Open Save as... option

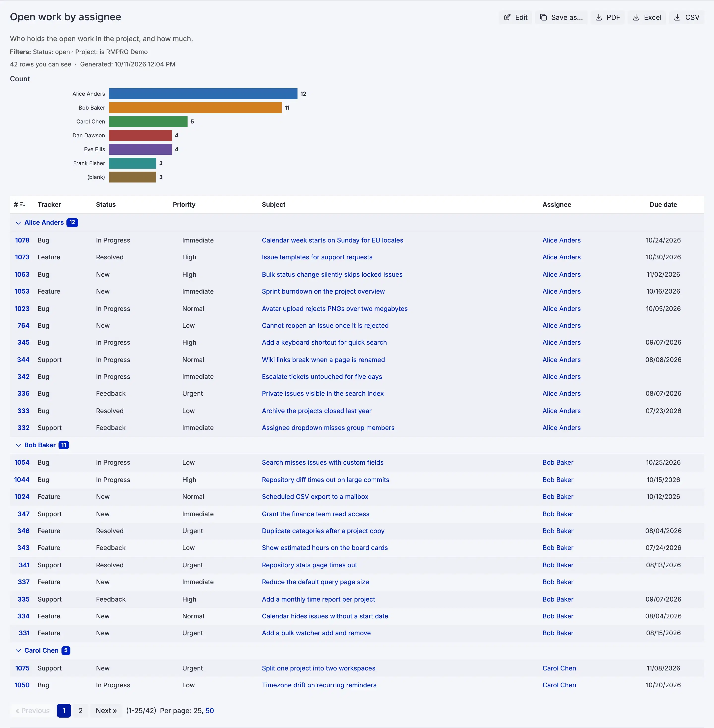click(561, 17)
